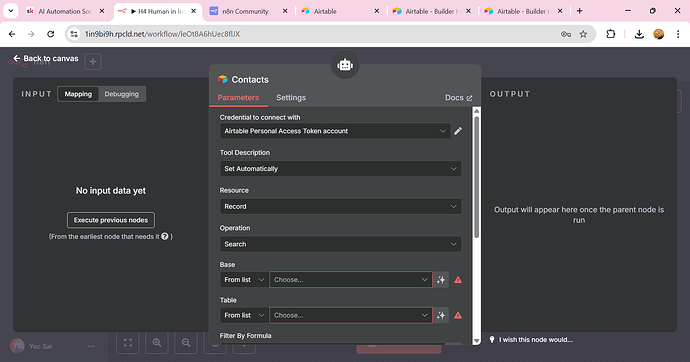Switch to the Settings tab
This screenshot has height=362, width=690.
pos(291,98)
